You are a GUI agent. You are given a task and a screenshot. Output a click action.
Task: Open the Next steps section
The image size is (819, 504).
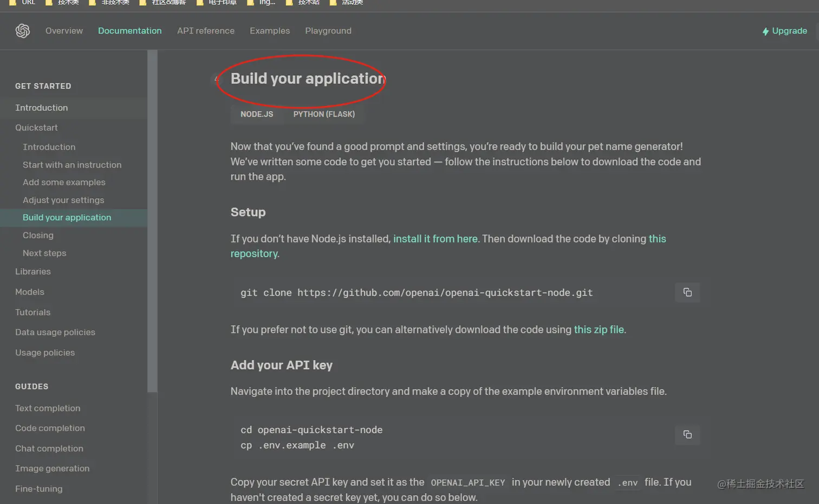coord(44,253)
